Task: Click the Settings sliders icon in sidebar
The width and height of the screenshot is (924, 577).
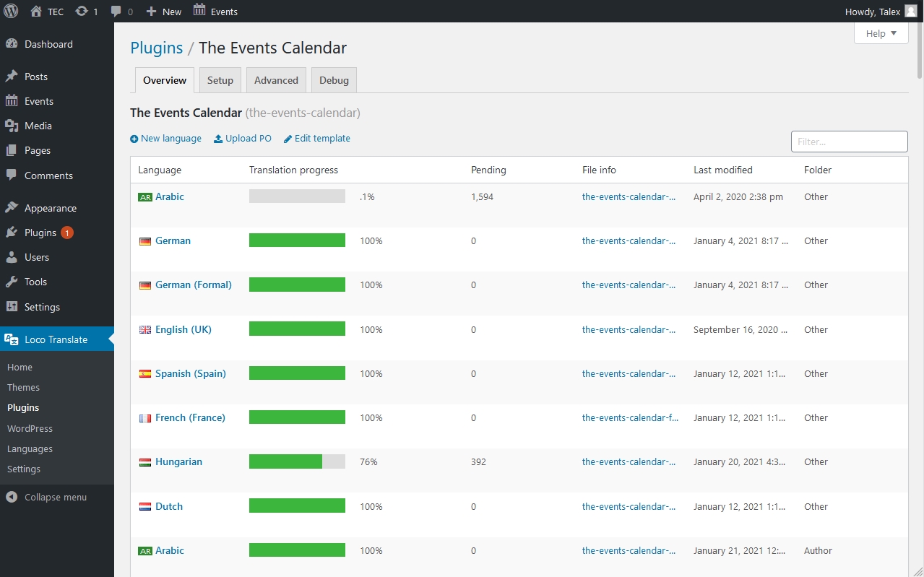Action: click(12, 307)
